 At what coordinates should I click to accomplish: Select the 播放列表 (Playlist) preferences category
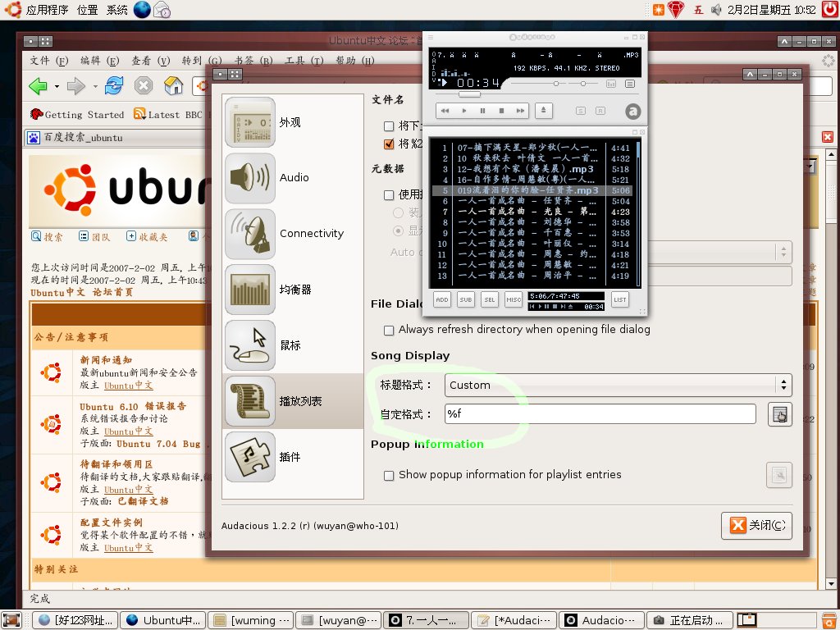click(x=293, y=400)
